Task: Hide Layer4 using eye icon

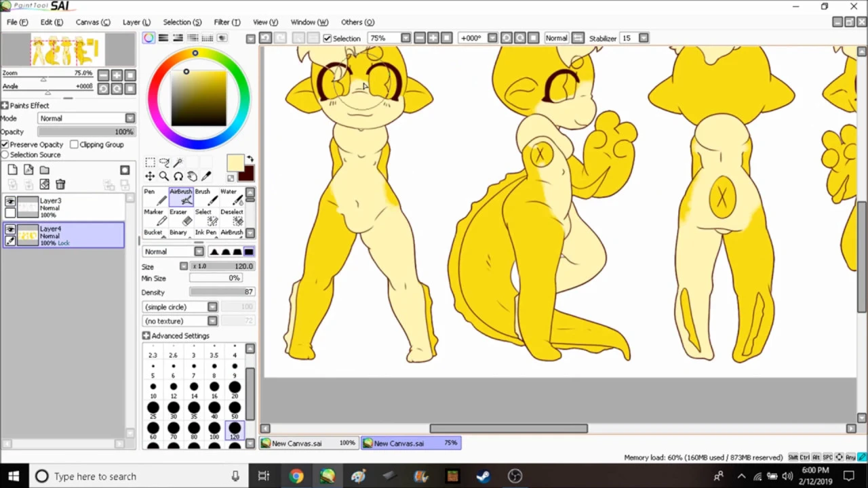Action: pos(10,230)
